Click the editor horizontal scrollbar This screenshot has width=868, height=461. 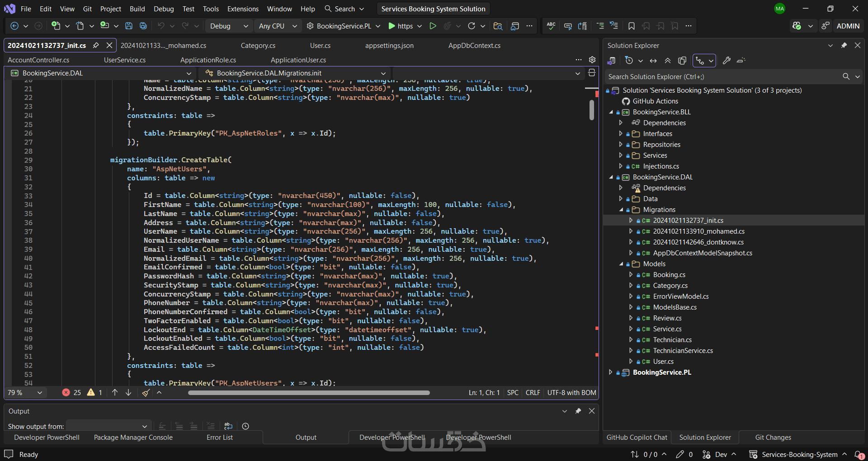point(309,393)
